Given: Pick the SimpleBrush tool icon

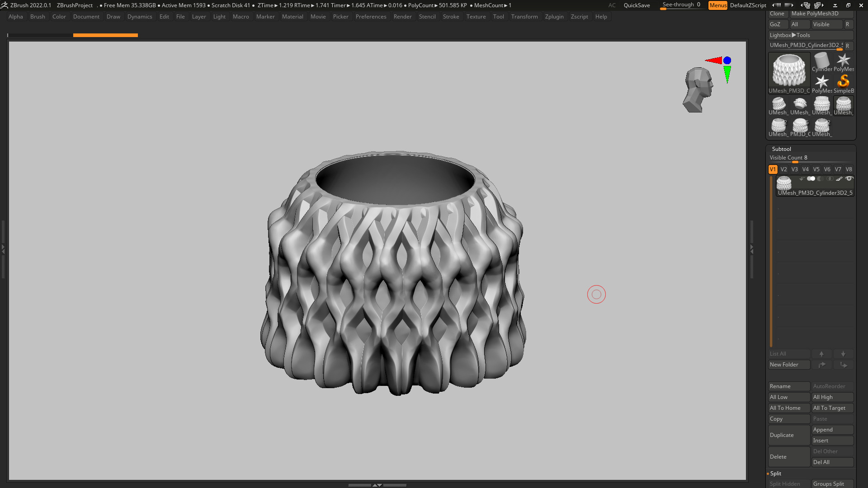Looking at the screenshot, I should (843, 84).
